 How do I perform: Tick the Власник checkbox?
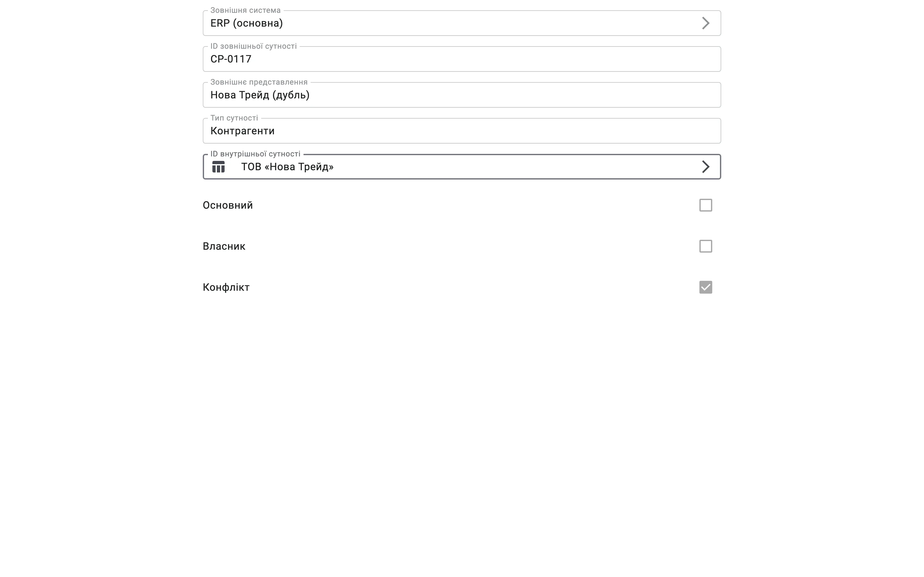click(x=706, y=246)
